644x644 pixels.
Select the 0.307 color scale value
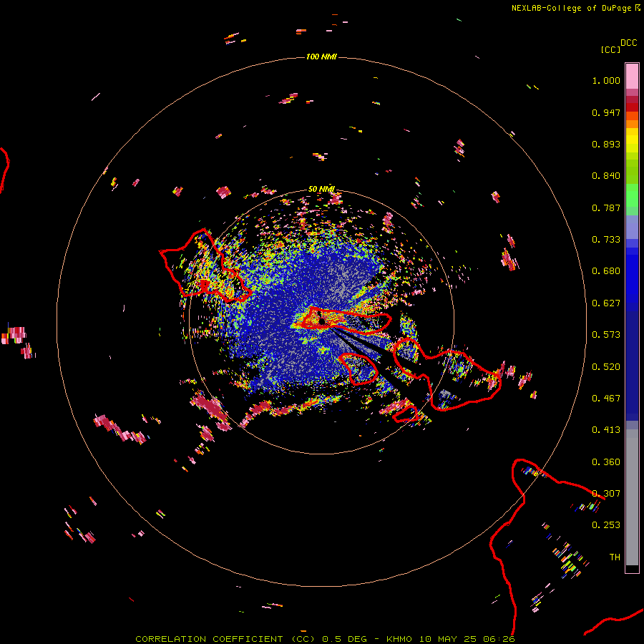click(606, 494)
